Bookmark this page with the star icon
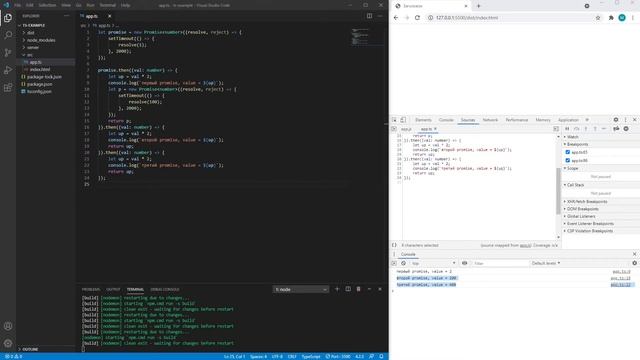 point(598,18)
